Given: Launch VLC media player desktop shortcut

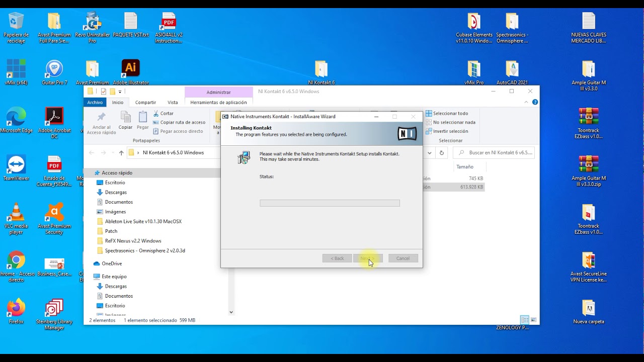Looking at the screenshot, I should coord(16,219).
